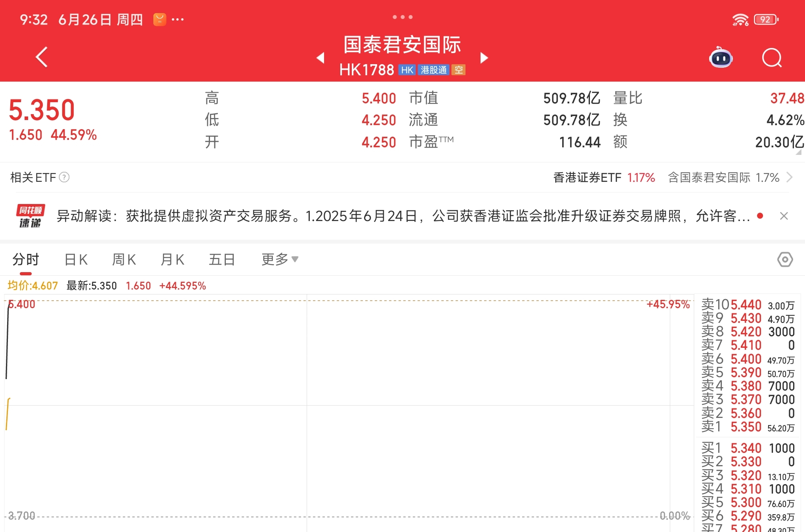Select 卖6 at 5.400
The width and height of the screenshot is (805, 532).
[x=748, y=359]
